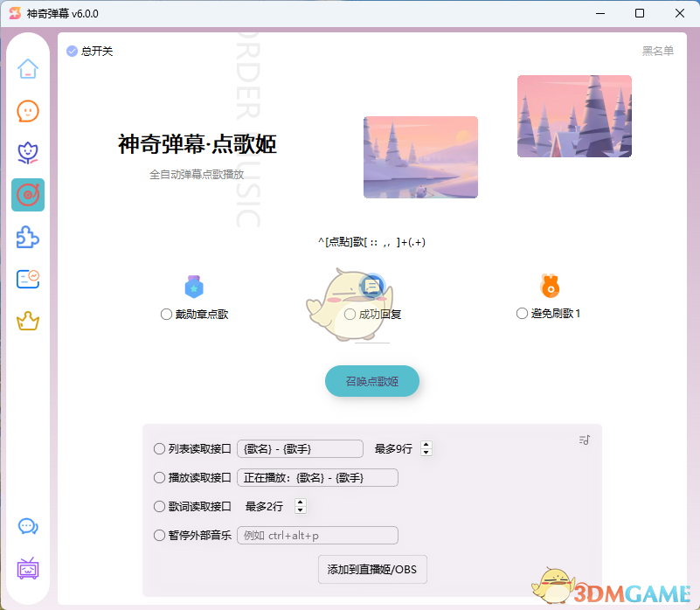Click the active spiral song-request icon
Screen dimensions: 700x610
(x=27, y=195)
